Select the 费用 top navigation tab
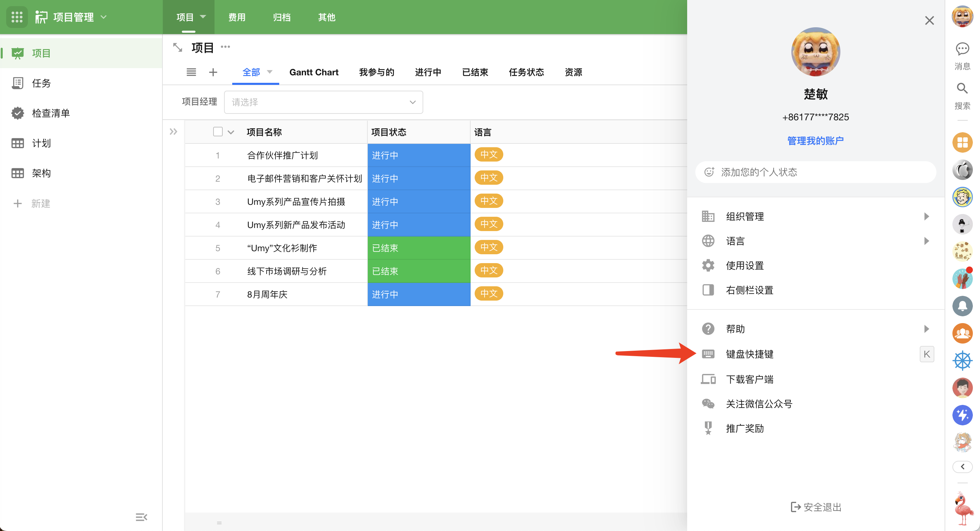Screen dimensions: 980x531 point(237,17)
